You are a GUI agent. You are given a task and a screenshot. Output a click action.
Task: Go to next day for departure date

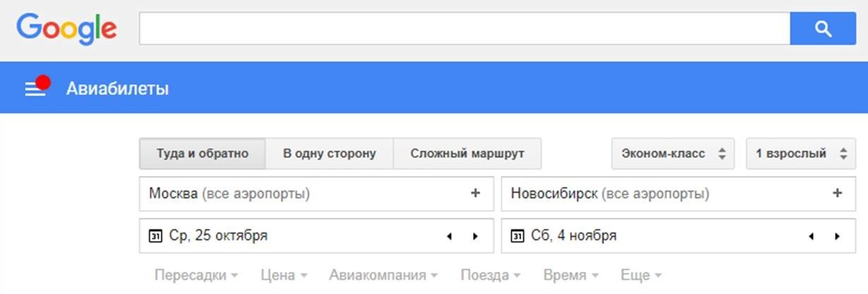point(475,237)
